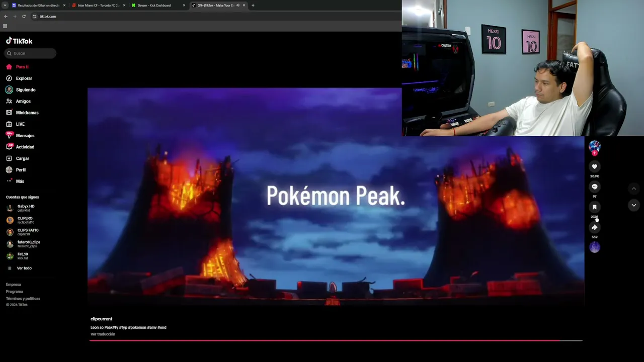Mute the TikTok tab via its speaker icon
644x362 pixels.
(x=238, y=6)
